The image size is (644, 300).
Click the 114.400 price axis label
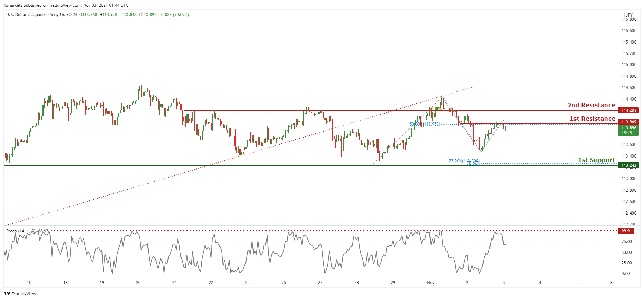pyautogui.click(x=629, y=99)
